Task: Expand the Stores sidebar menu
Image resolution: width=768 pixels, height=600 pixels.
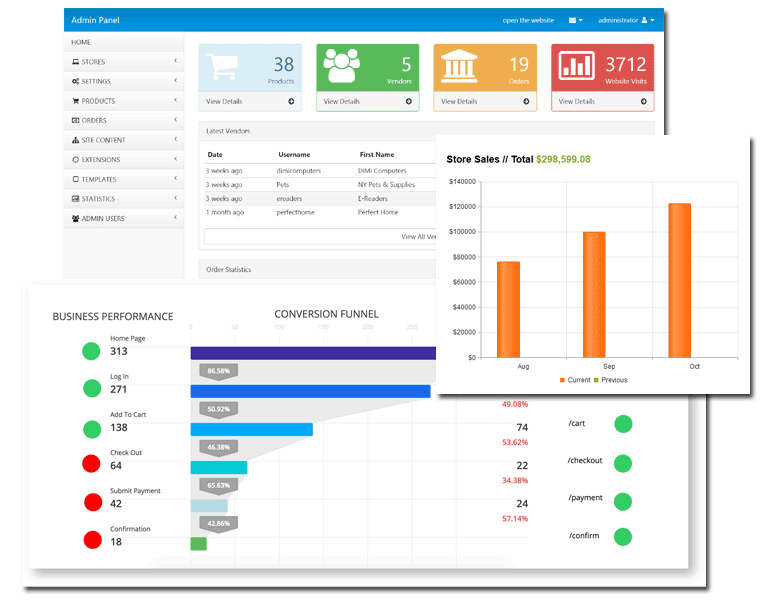Action: (x=123, y=62)
